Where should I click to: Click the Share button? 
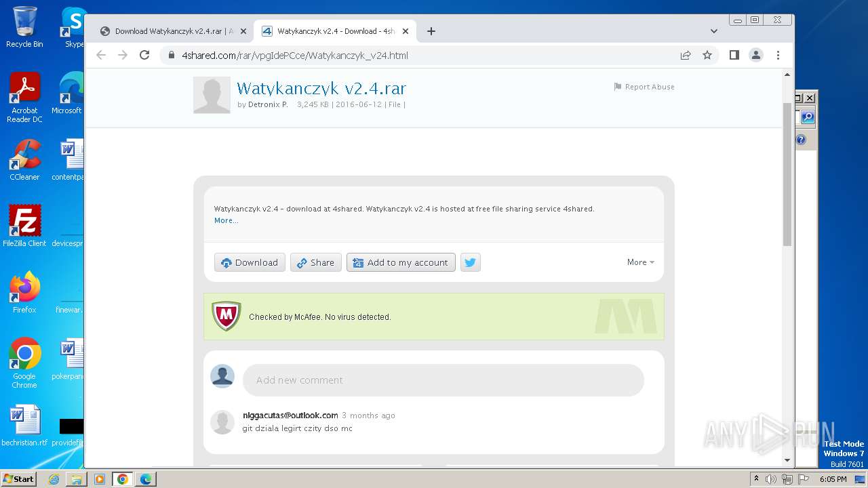pyautogui.click(x=316, y=262)
